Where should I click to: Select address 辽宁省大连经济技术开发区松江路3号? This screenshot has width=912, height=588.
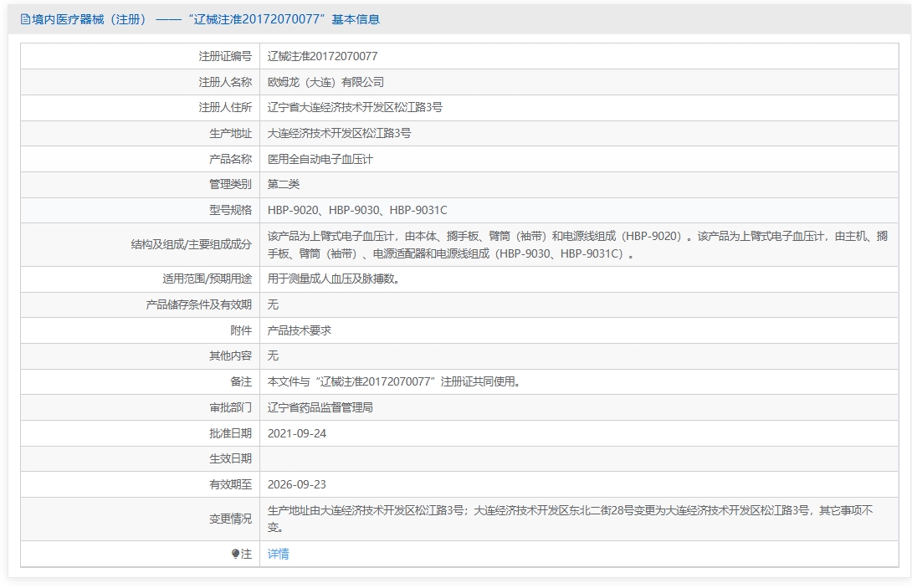(355, 107)
